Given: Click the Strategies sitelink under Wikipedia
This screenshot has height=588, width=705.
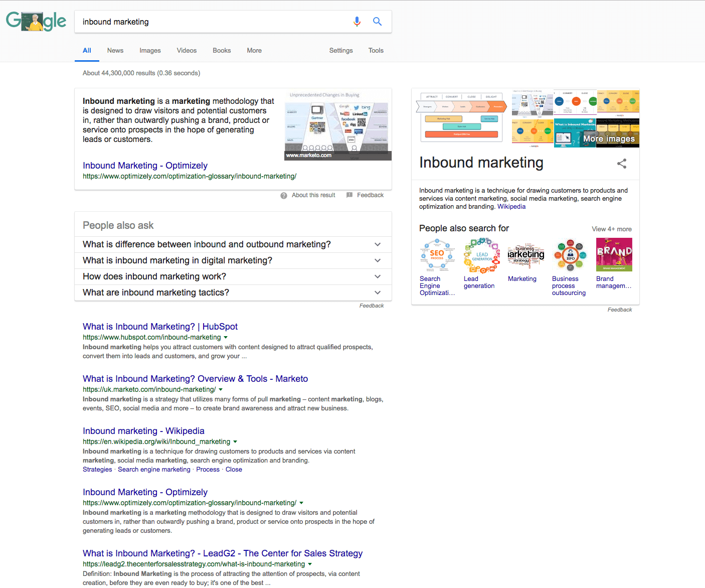Looking at the screenshot, I should [97, 470].
